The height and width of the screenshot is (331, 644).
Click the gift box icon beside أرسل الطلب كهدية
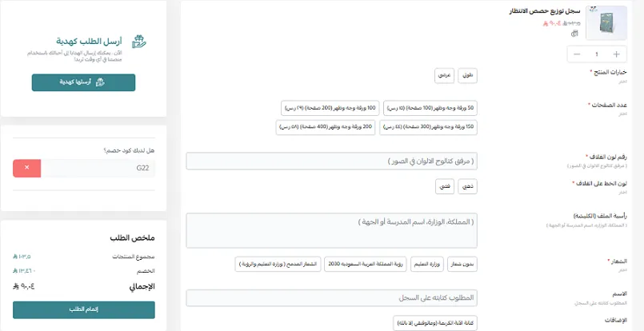[x=139, y=42]
